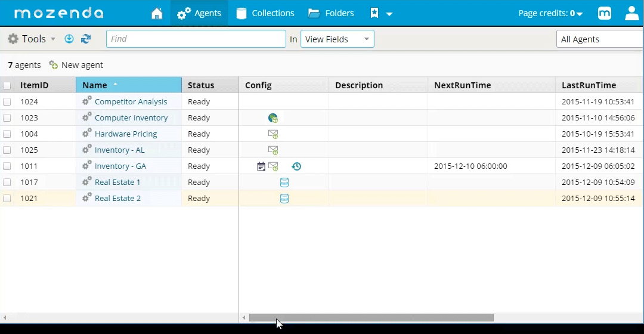Viewport: 644px width, 334px height.
Task: Click the refresh icon in toolbar
Action: pos(86,39)
